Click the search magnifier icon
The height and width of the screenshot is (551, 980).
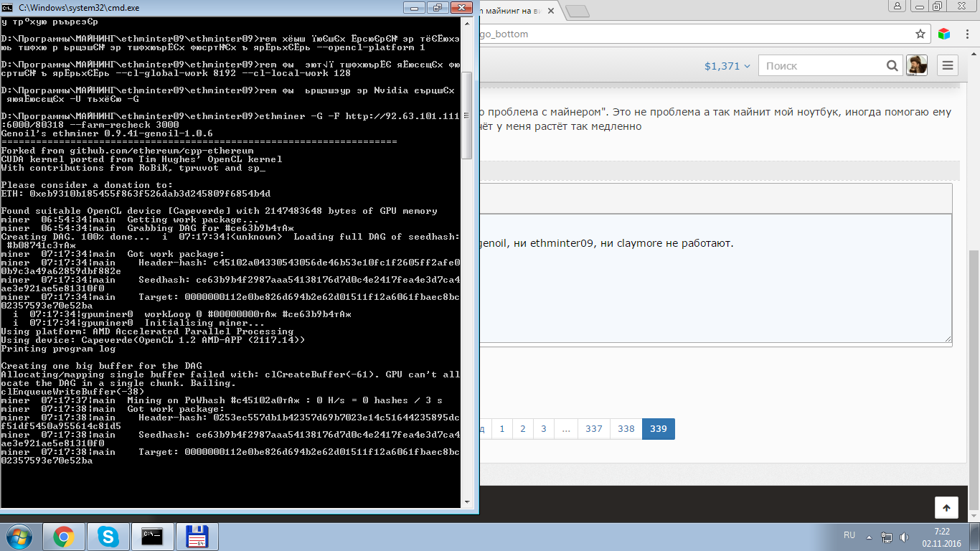click(x=892, y=65)
